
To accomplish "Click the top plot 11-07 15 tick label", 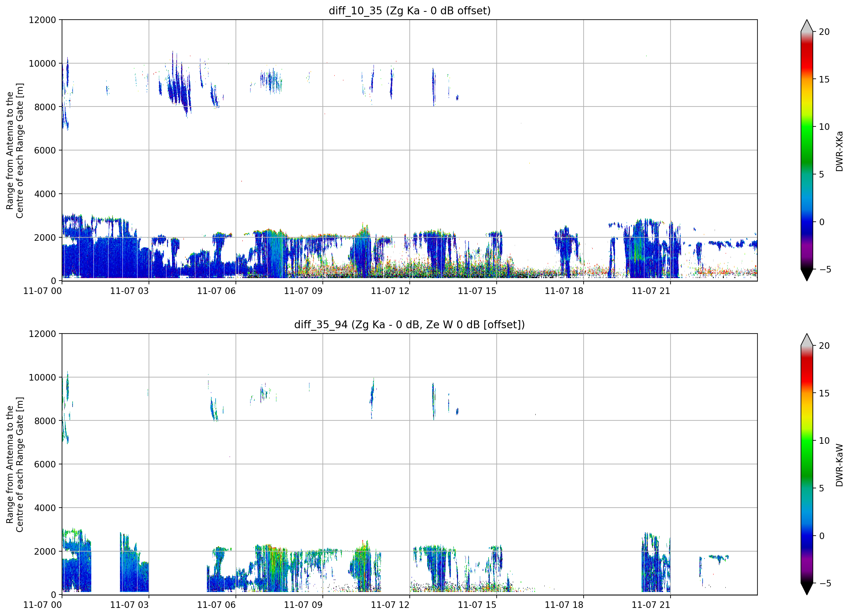I will pyautogui.click(x=477, y=291).
